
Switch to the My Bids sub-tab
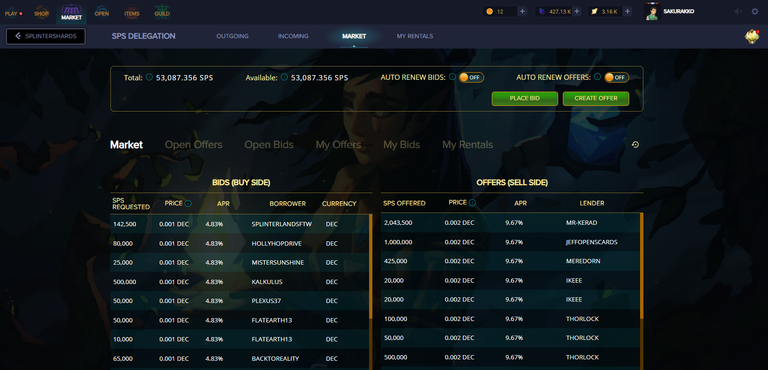(x=402, y=145)
